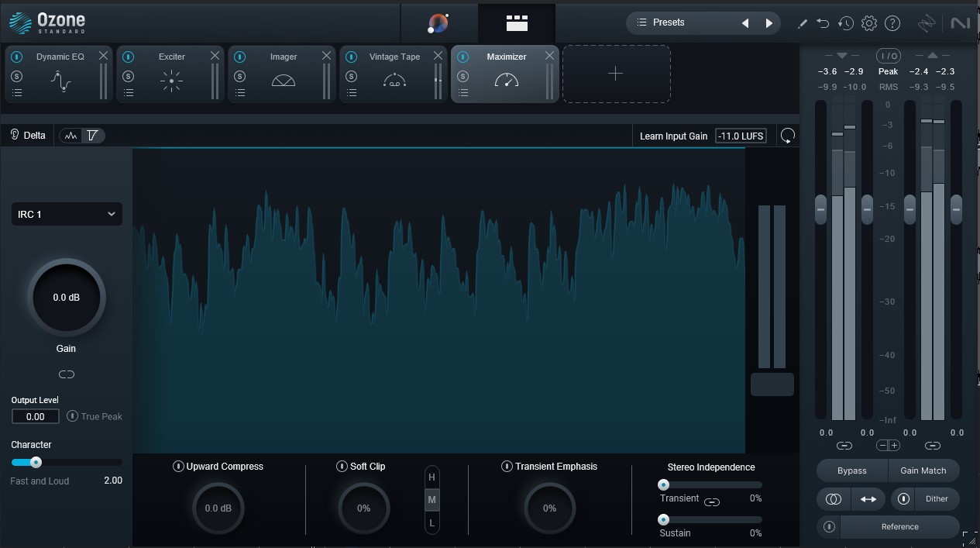Select the Vintage Tape tab header
The width and height of the screenshot is (980, 548).
tap(394, 57)
